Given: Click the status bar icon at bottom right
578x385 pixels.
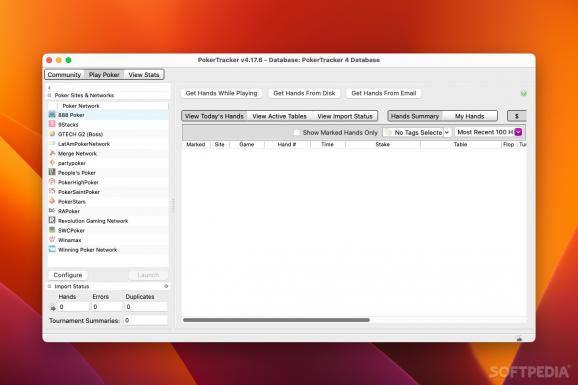Looking at the screenshot, I should coord(519,338).
